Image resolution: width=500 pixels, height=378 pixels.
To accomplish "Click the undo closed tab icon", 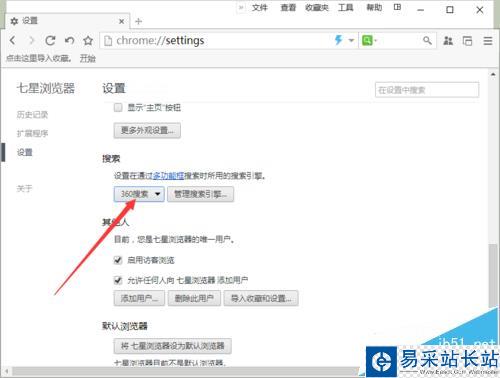I will click(x=69, y=41).
